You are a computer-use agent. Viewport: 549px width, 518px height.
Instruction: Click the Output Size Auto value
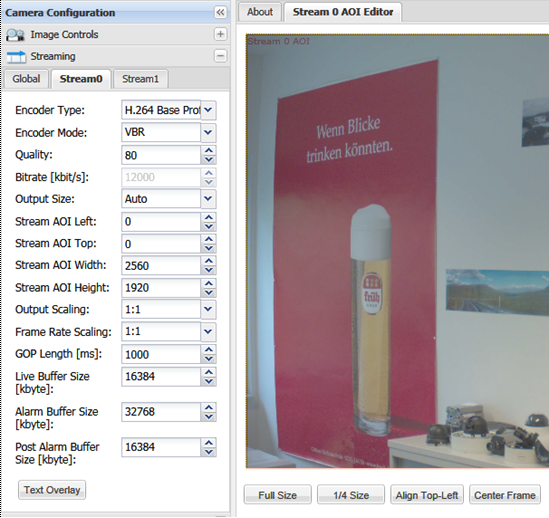click(161, 199)
